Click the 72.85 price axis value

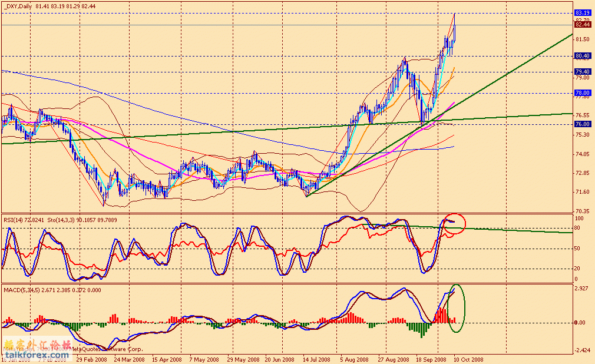click(583, 173)
